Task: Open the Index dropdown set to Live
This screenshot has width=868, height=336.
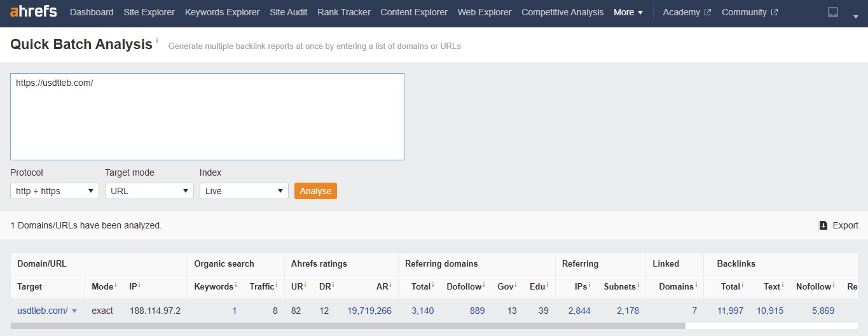Action: click(244, 191)
